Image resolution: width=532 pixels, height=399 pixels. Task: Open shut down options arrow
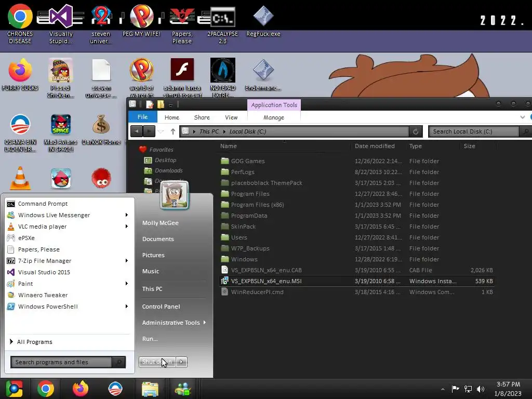[x=181, y=362]
